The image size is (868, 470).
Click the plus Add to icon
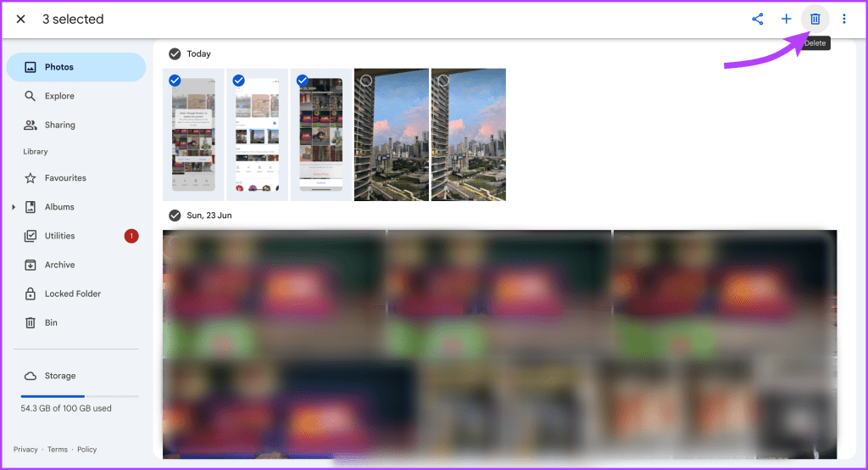point(787,19)
